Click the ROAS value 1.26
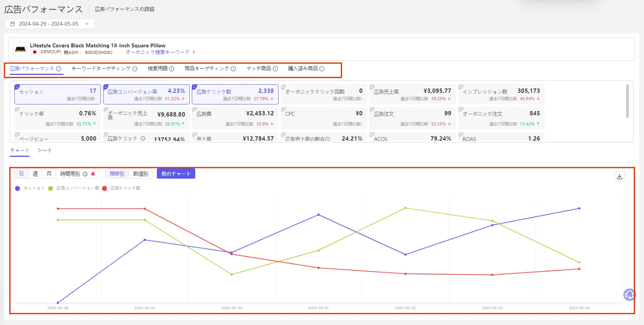644x325 pixels. [x=534, y=139]
